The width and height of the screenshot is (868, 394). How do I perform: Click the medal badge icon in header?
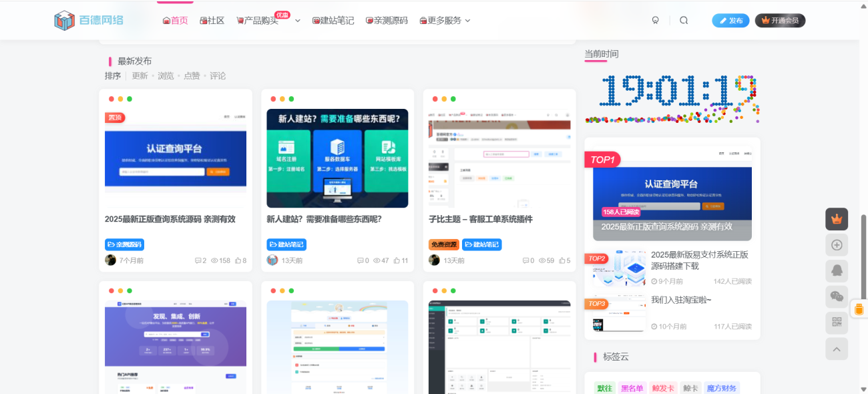(656, 20)
